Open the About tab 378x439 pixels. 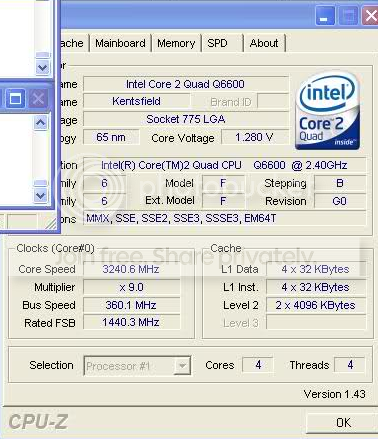tap(264, 43)
